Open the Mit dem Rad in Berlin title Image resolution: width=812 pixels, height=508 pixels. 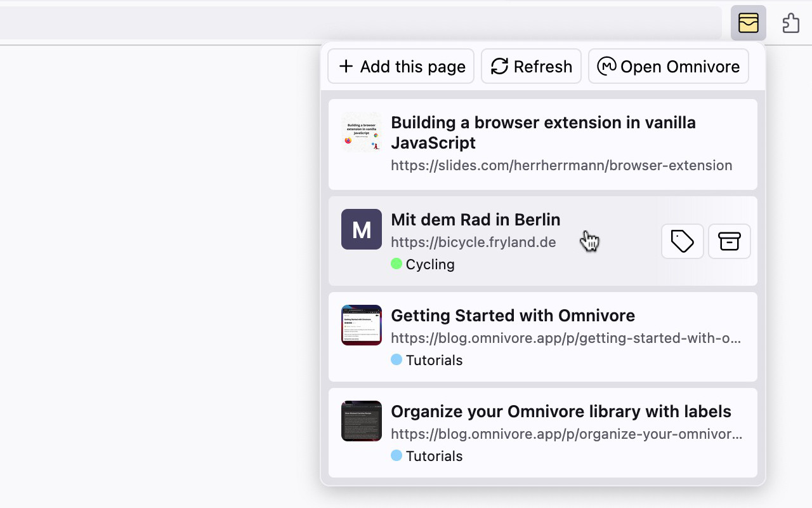tap(475, 220)
